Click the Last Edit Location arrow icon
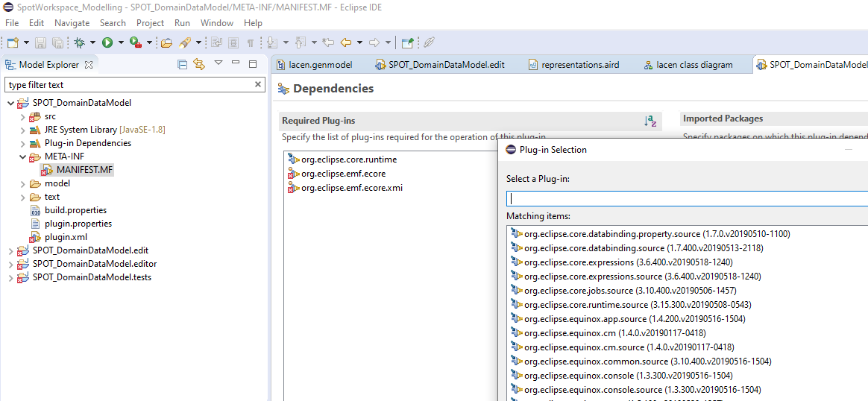868x401 pixels. [329, 42]
